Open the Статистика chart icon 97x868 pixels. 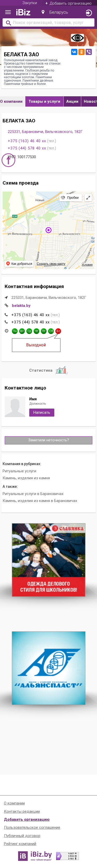[62, 370]
